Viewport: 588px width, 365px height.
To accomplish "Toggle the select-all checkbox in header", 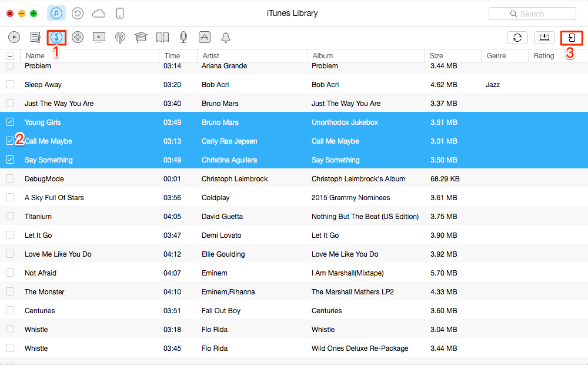I will click(x=10, y=56).
